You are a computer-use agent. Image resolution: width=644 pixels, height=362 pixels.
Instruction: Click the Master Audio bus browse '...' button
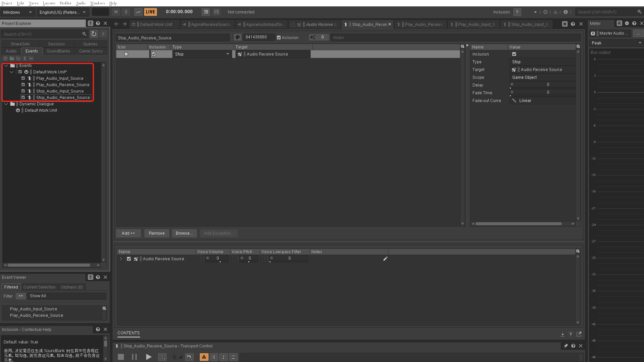638,33
